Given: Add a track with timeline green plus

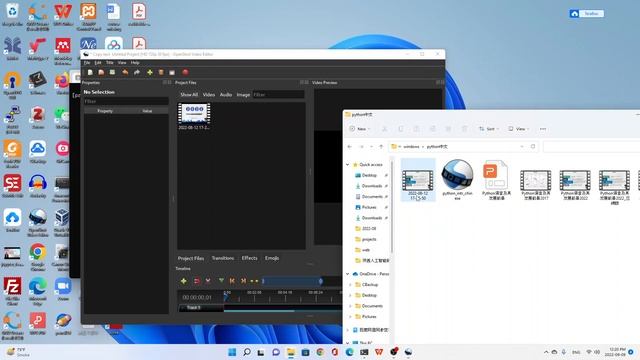Looking at the screenshot, I should coord(184,281).
